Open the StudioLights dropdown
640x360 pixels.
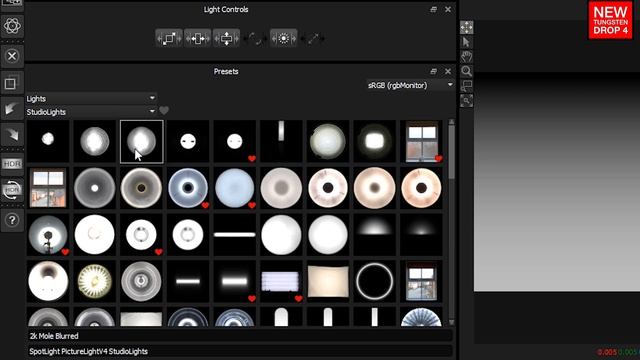[91, 111]
